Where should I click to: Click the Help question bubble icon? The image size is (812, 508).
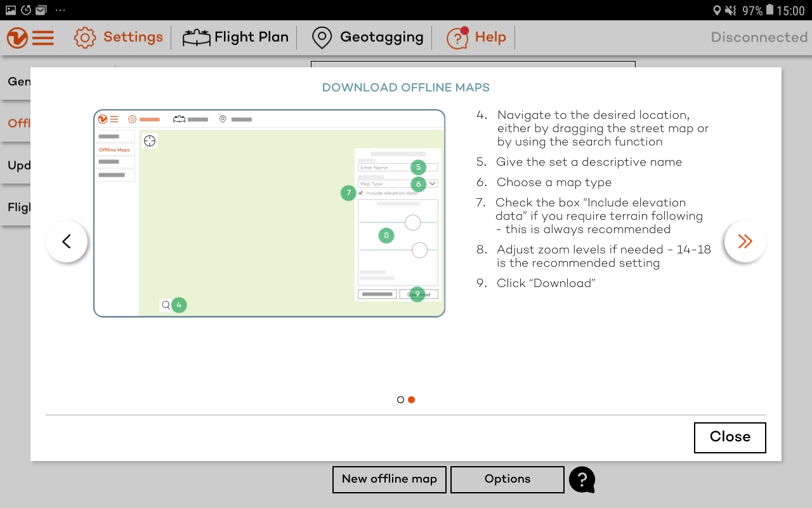point(457,38)
